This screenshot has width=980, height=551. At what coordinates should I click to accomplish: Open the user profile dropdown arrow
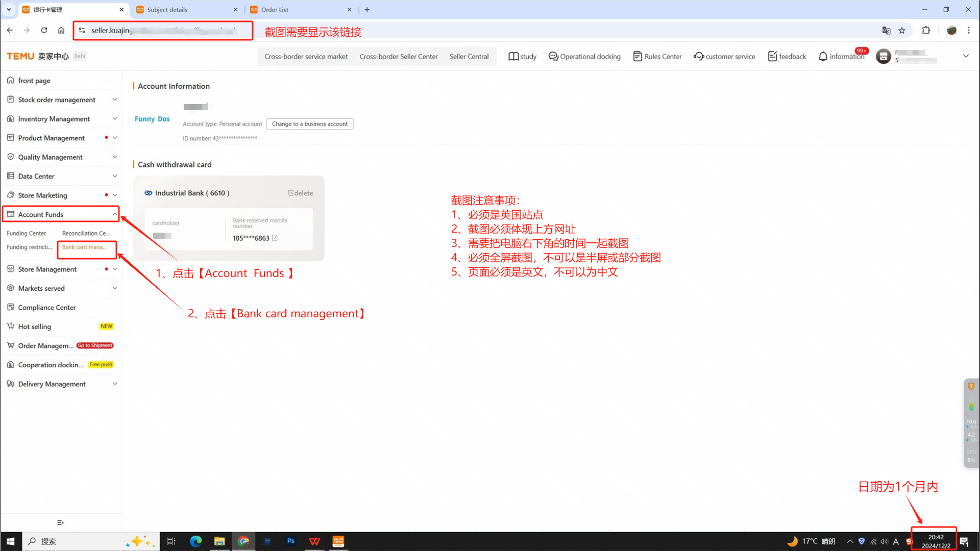click(x=966, y=56)
